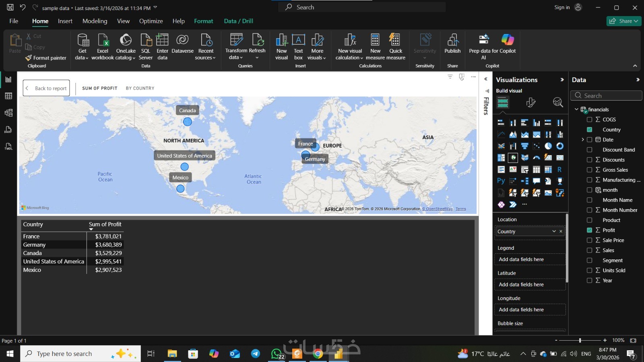Open the Model view in left sidebar
Screen dimensions: 644x362
pyautogui.click(x=8, y=113)
